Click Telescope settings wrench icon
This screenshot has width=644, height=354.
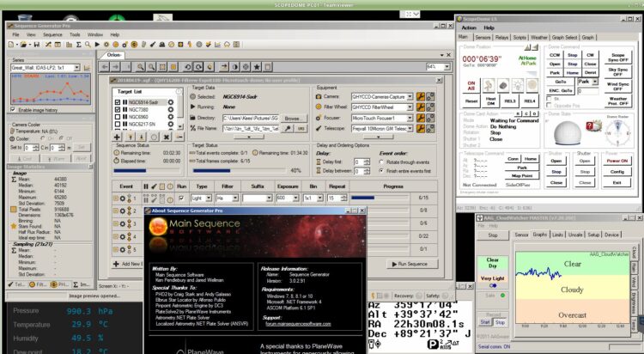tap(420, 129)
